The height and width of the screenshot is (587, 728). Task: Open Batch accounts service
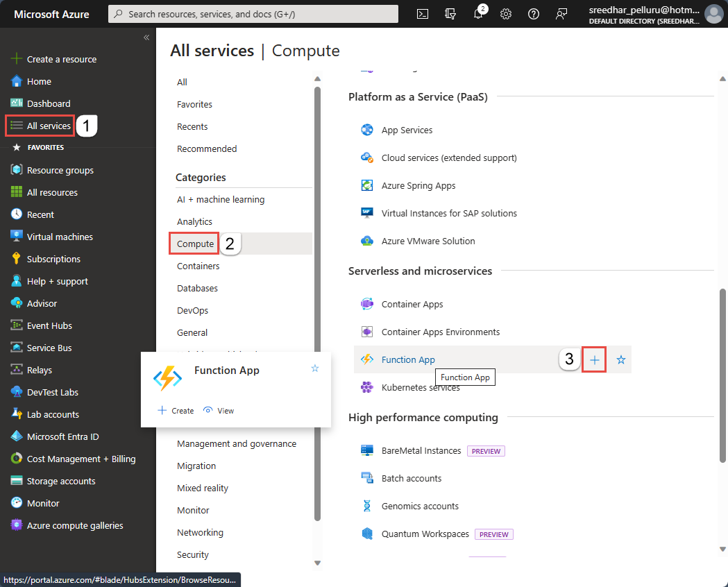point(412,479)
